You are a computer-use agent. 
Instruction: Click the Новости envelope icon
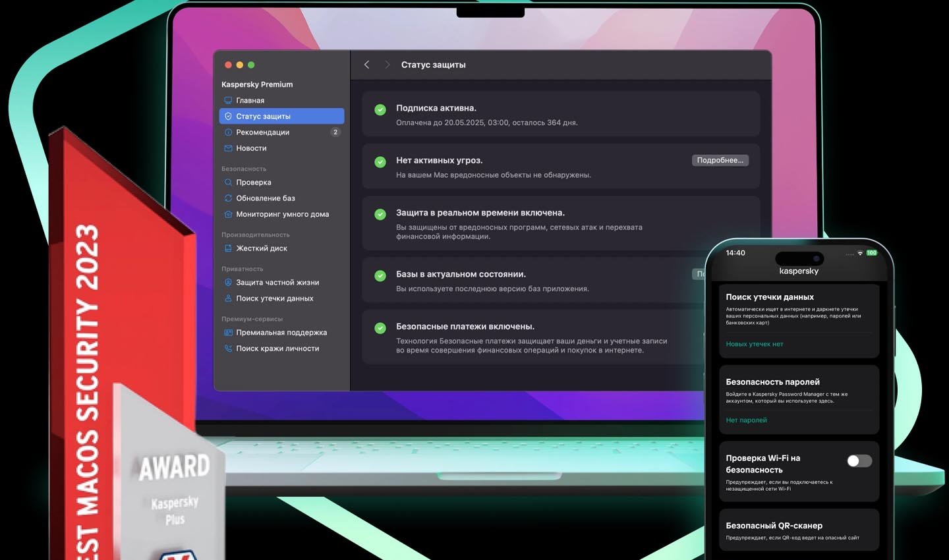coord(228,148)
